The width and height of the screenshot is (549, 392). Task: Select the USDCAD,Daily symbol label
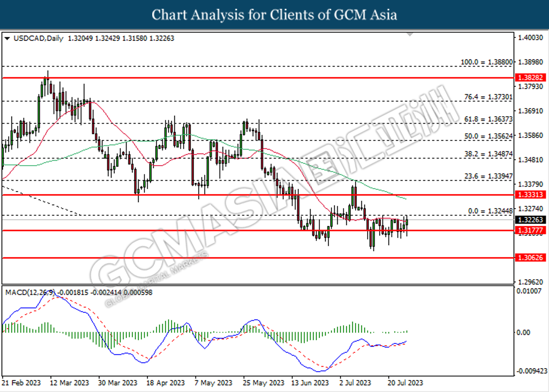38,38
